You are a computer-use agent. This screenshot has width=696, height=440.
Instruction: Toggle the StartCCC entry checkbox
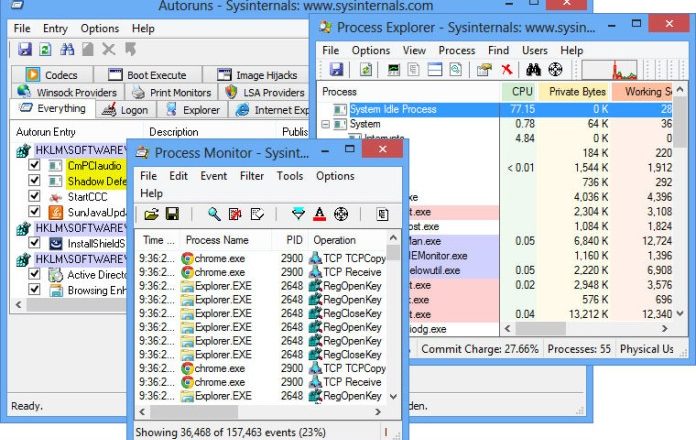pos(35,196)
